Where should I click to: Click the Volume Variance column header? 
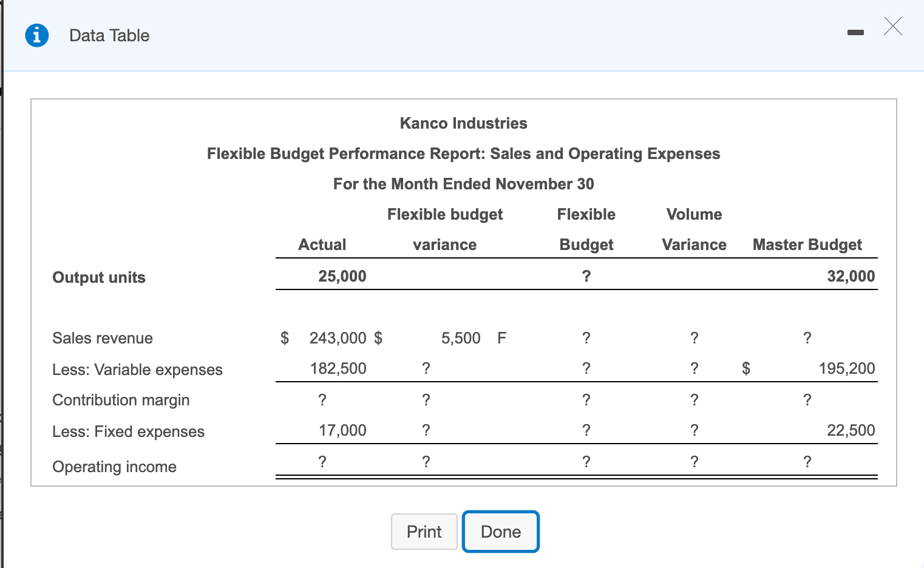(x=694, y=229)
